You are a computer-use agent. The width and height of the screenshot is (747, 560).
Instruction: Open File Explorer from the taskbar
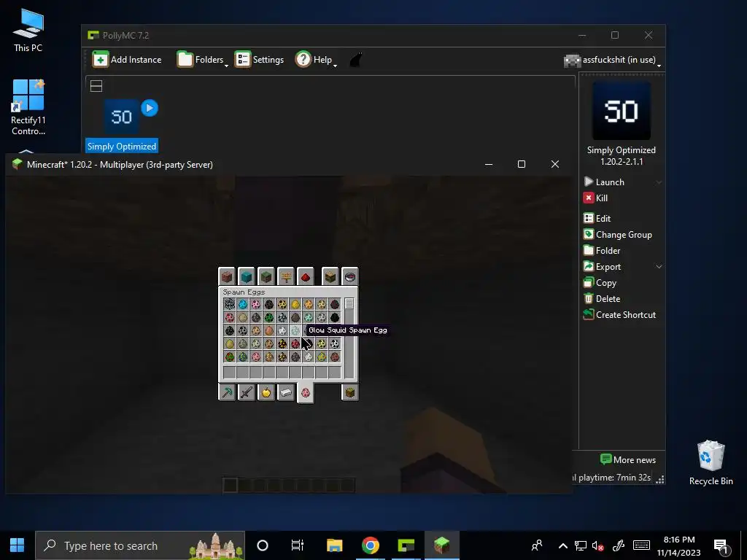pyautogui.click(x=334, y=545)
